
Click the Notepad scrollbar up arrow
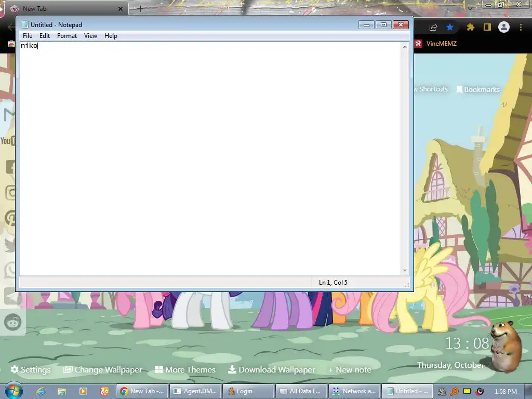click(405, 46)
